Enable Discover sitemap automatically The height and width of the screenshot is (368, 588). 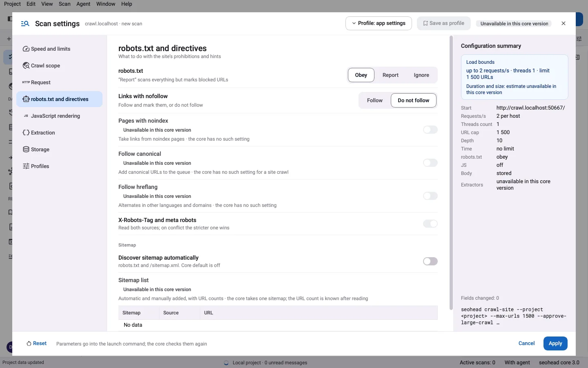tap(430, 261)
